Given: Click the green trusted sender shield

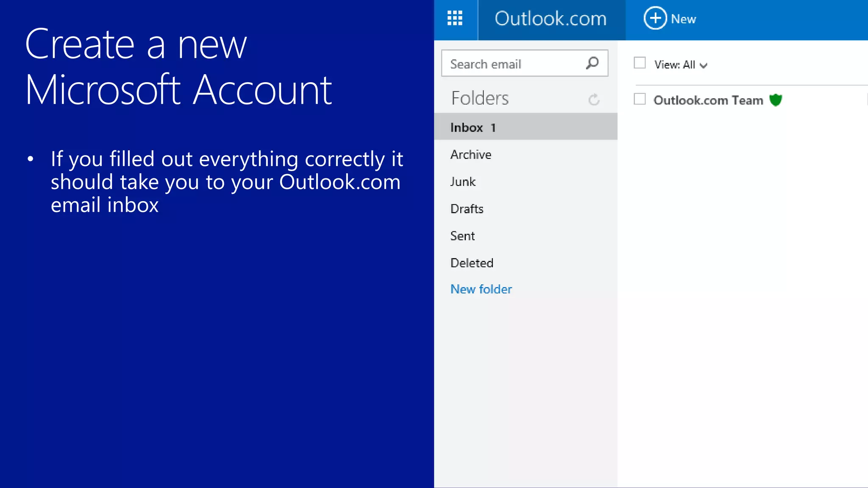Looking at the screenshot, I should 775,100.
